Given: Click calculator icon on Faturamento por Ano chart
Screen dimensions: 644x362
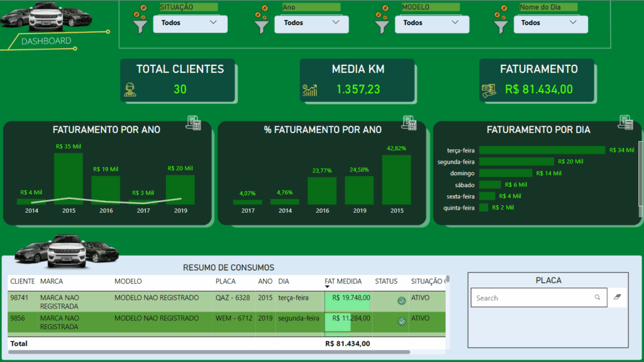Looking at the screenshot, I should tap(194, 123).
